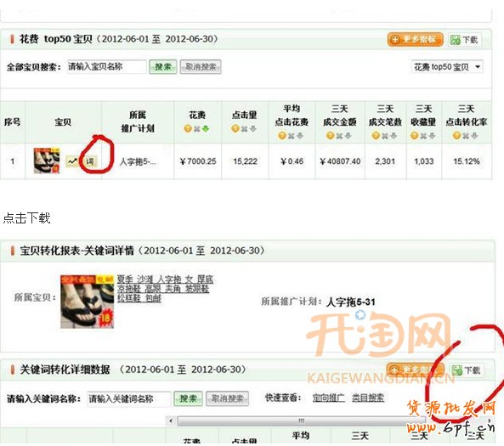Click remove X icon under 三天收藏量
The image size is (504, 446).
(x=423, y=136)
